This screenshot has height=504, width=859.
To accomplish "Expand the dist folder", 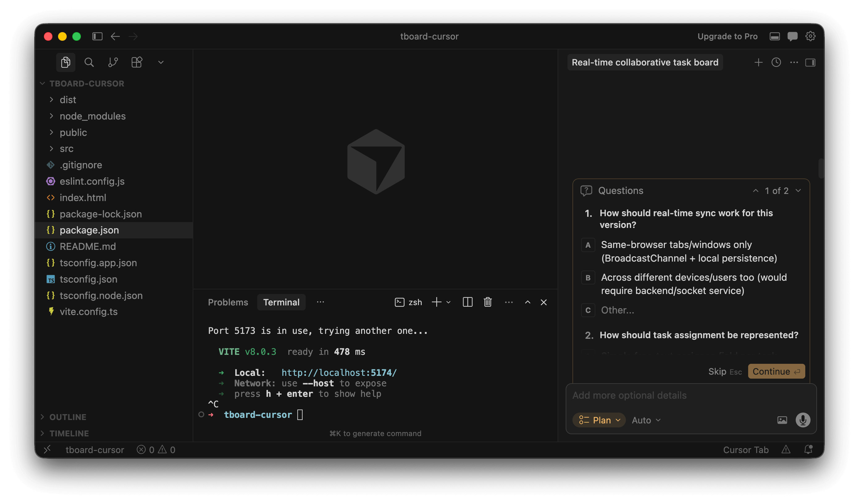I will click(114, 99).
